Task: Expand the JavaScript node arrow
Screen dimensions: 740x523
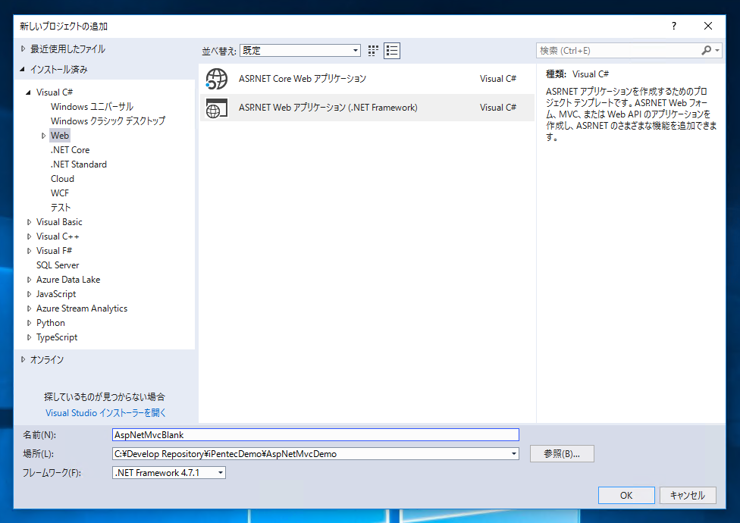Action: click(x=29, y=294)
